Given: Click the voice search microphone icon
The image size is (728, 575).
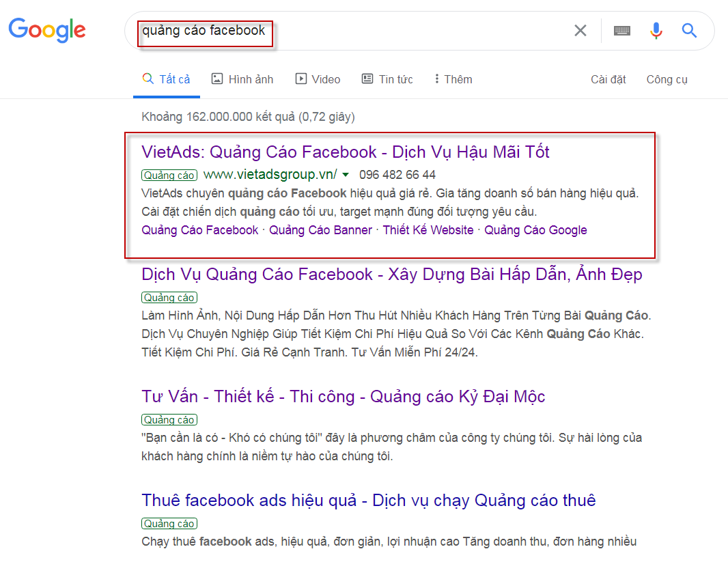Looking at the screenshot, I should [656, 31].
